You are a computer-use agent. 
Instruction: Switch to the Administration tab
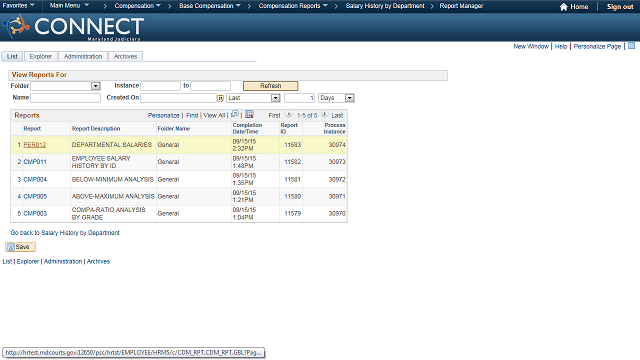[x=83, y=56]
